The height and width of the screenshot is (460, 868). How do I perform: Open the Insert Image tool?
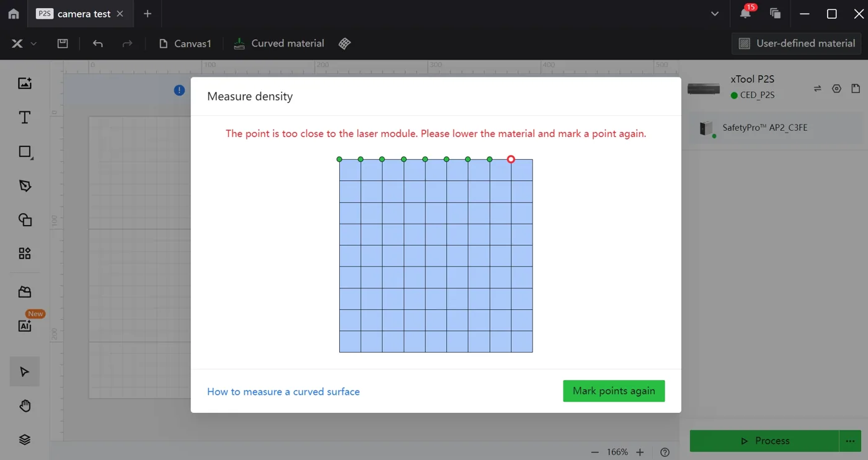coord(25,83)
